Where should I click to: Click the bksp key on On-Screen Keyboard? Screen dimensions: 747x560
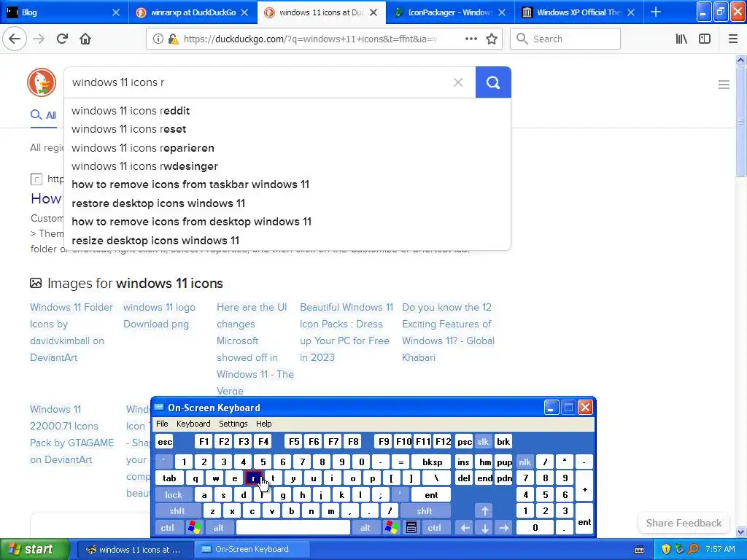(432, 462)
